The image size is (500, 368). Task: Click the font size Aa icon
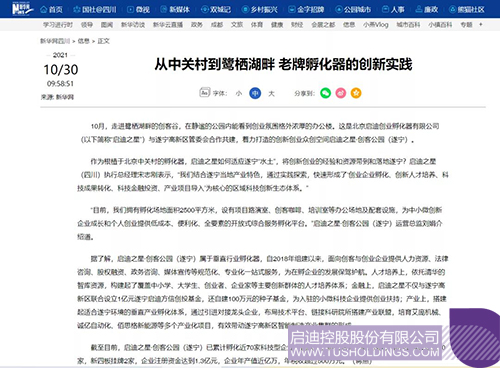click(205, 92)
